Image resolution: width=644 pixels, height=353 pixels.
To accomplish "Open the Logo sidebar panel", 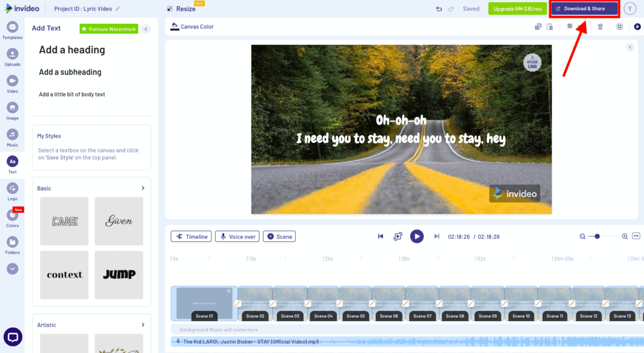I will coord(12,191).
